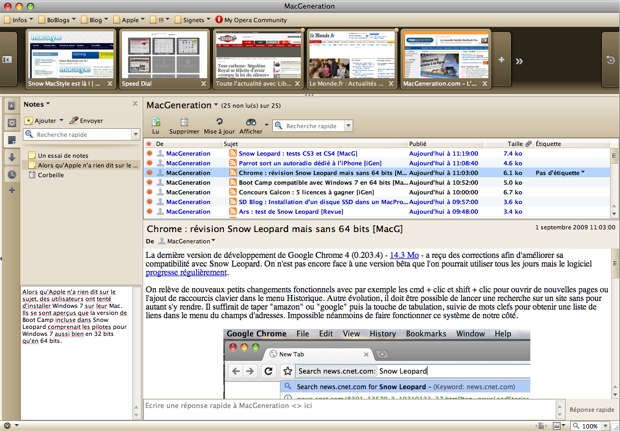This screenshot has height=431, width=620.
Task: Open the Blog bookmarks folder
Action: coord(95,20)
